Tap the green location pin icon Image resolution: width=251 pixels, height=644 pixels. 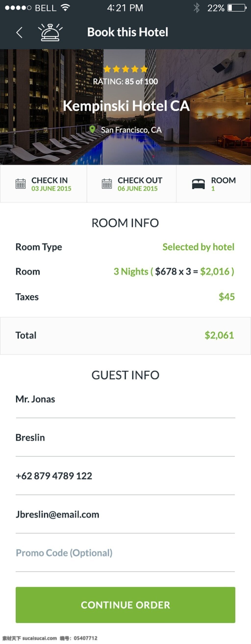coord(92,130)
